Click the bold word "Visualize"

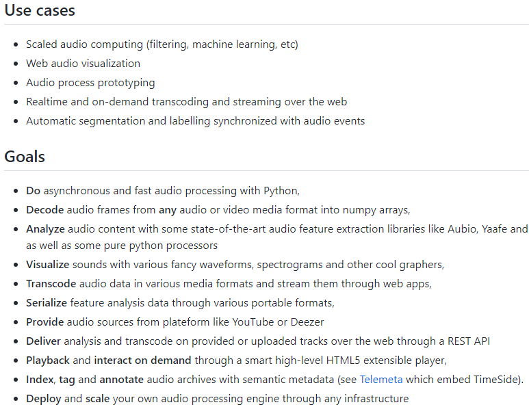point(48,264)
